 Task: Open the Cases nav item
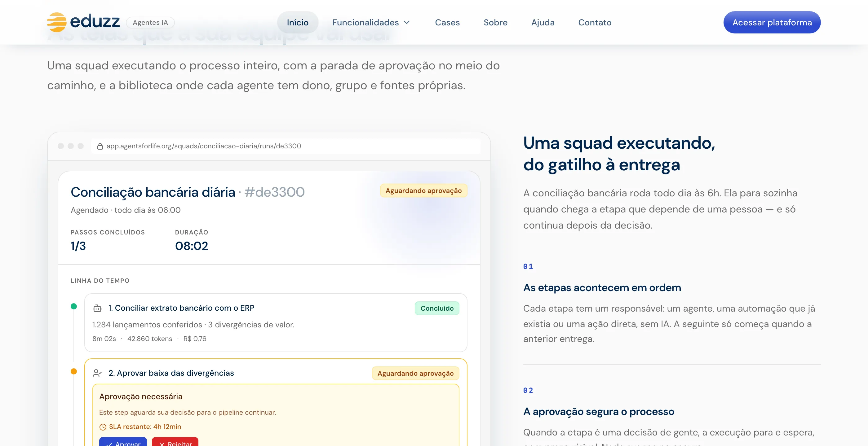tap(447, 22)
